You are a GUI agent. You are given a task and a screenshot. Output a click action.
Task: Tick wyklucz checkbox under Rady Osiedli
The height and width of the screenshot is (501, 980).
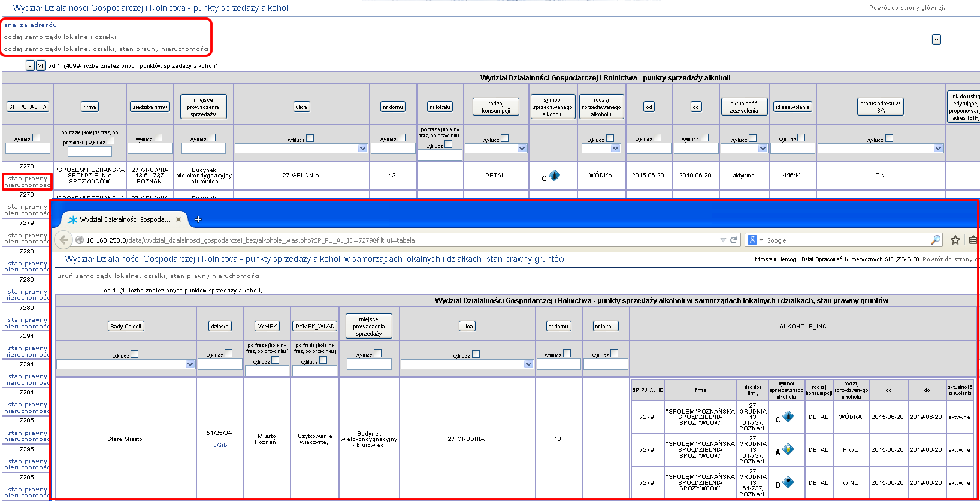[134, 354]
